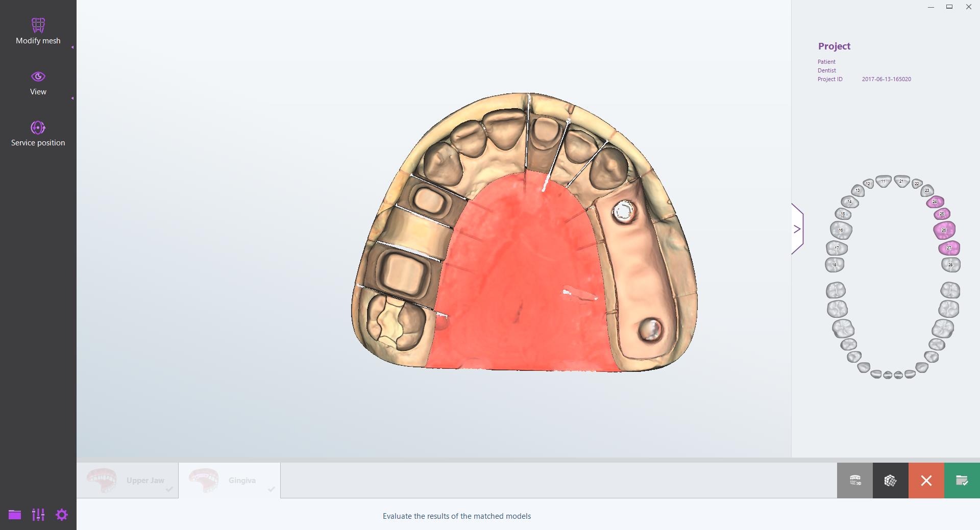Expand the side panel with the chevron arrow
This screenshot has width=980, height=530.
click(x=797, y=229)
